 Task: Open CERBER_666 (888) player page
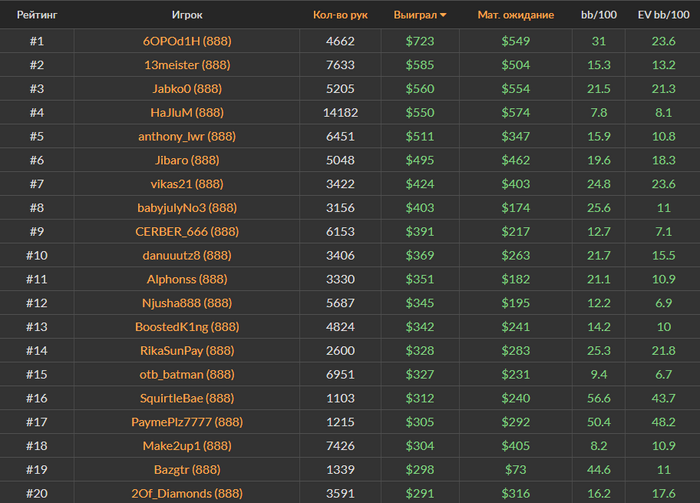186,232
